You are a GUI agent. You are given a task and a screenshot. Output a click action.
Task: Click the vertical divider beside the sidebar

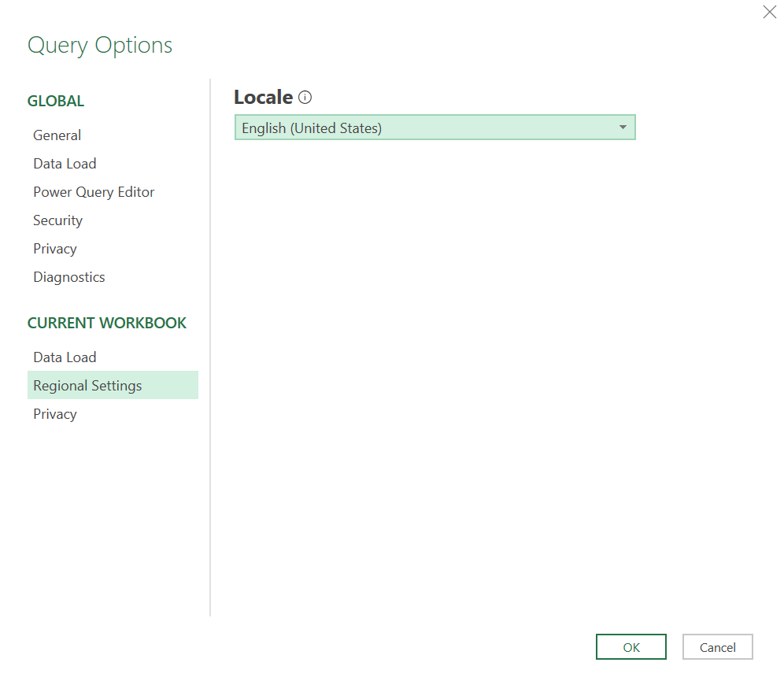click(x=210, y=346)
